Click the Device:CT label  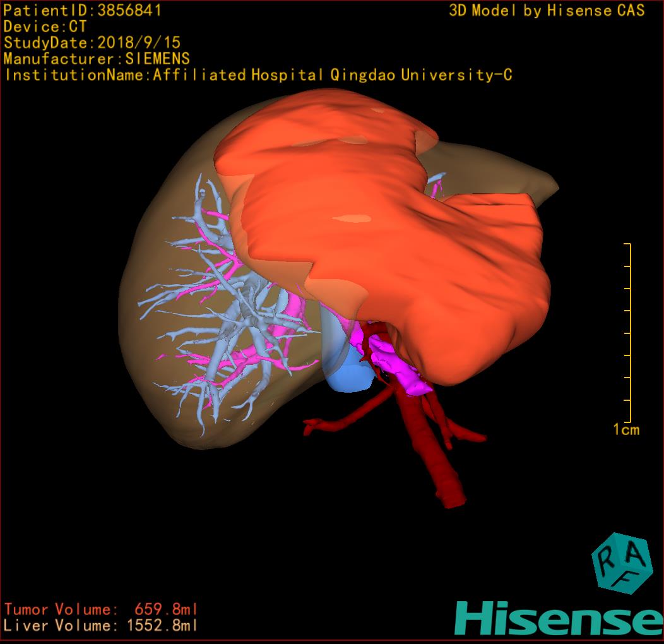[45, 27]
